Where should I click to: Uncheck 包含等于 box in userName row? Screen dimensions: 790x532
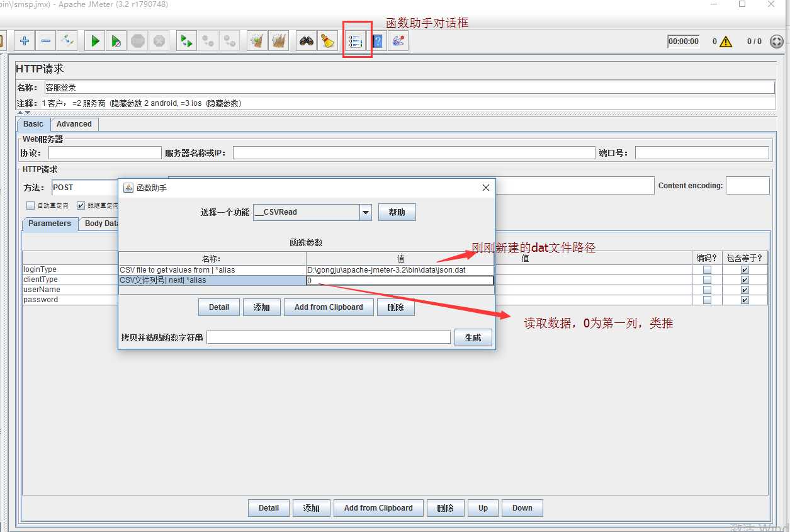coord(745,290)
